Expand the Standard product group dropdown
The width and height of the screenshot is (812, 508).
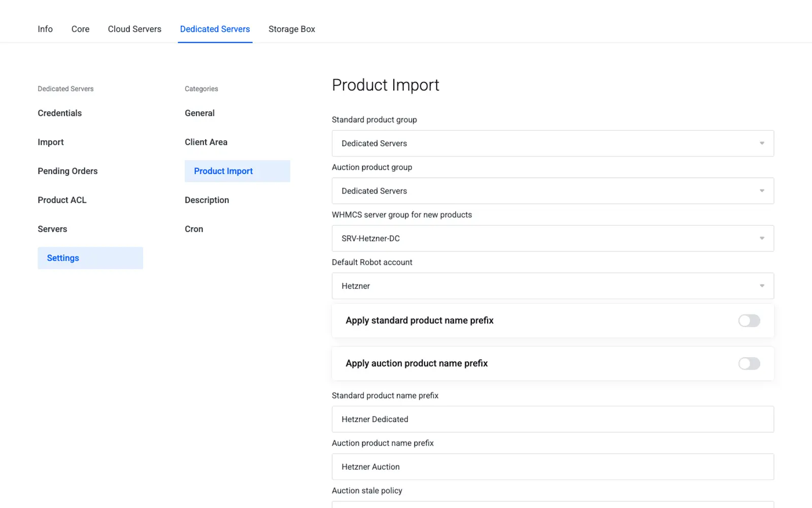click(x=553, y=143)
